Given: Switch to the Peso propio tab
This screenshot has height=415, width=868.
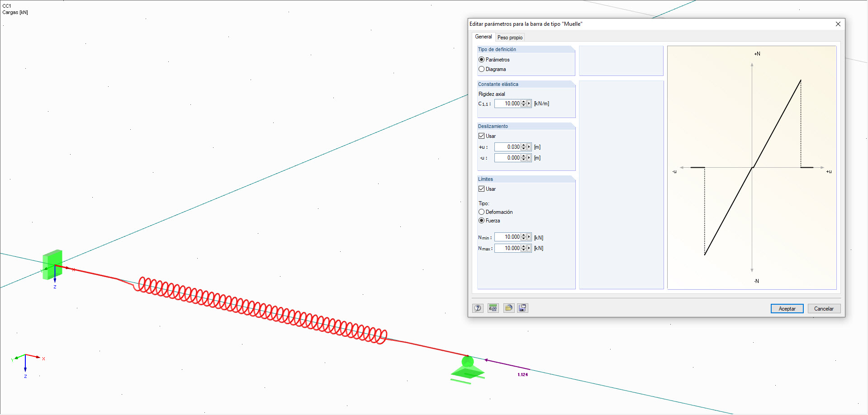Looking at the screenshot, I should [510, 37].
